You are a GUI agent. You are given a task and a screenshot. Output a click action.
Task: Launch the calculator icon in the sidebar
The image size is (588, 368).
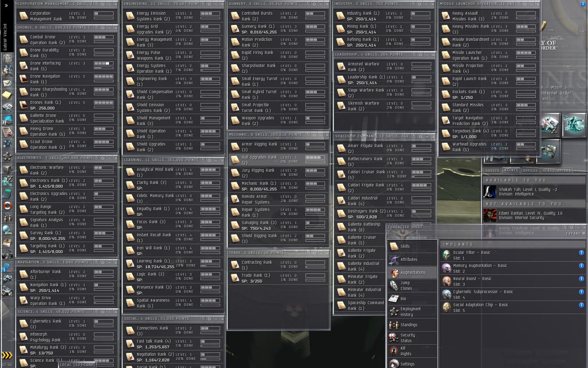pyautogui.click(x=7, y=193)
